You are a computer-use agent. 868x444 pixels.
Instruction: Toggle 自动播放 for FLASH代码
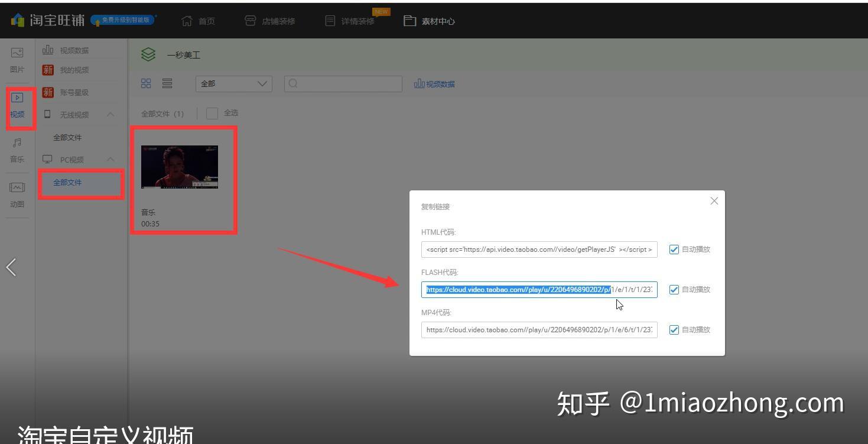click(674, 290)
